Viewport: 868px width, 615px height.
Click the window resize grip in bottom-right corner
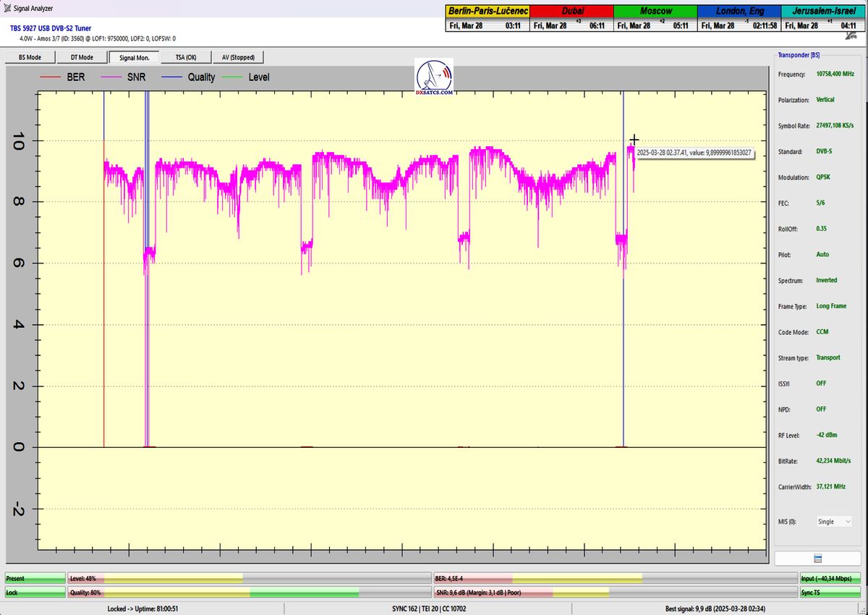[x=864, y=610]
